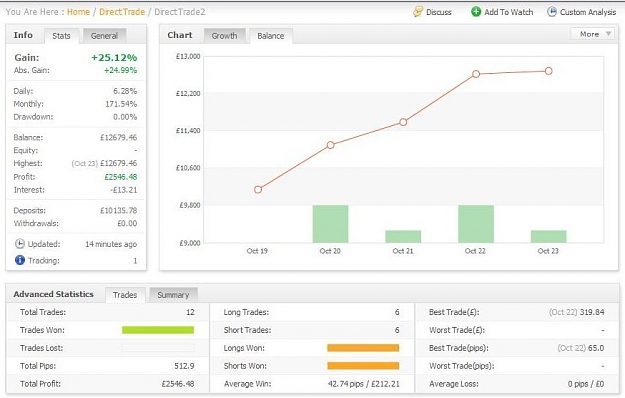Open the Summary tab in Advanced Statistics
The width and height of the screenshot is (625, 398).
(x=173, y=295)
